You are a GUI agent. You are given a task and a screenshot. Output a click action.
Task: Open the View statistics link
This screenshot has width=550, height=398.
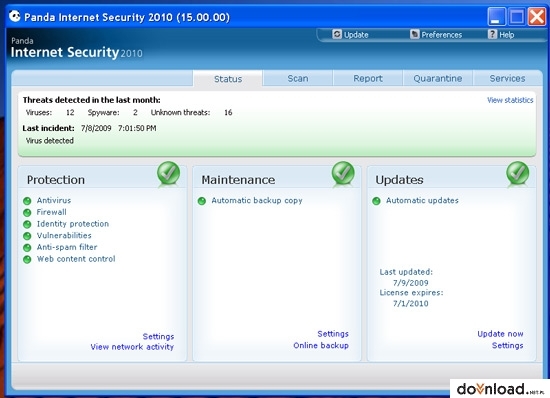[510, 100]
